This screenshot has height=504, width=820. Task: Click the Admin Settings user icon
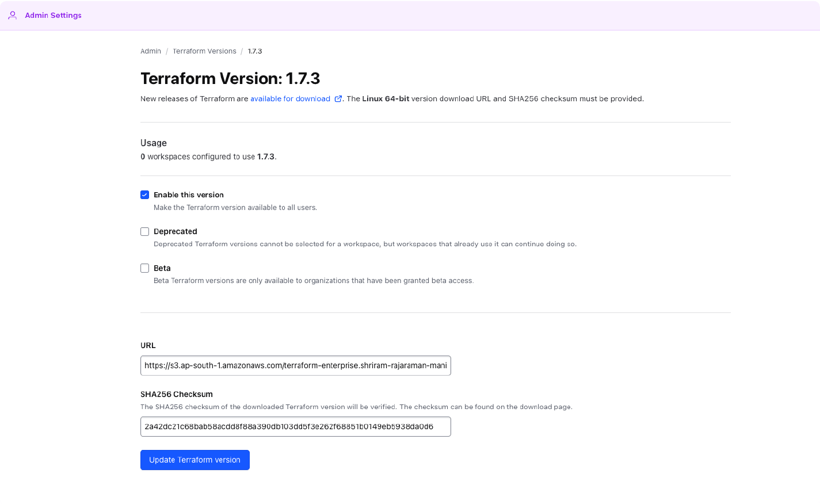point(12,15)
